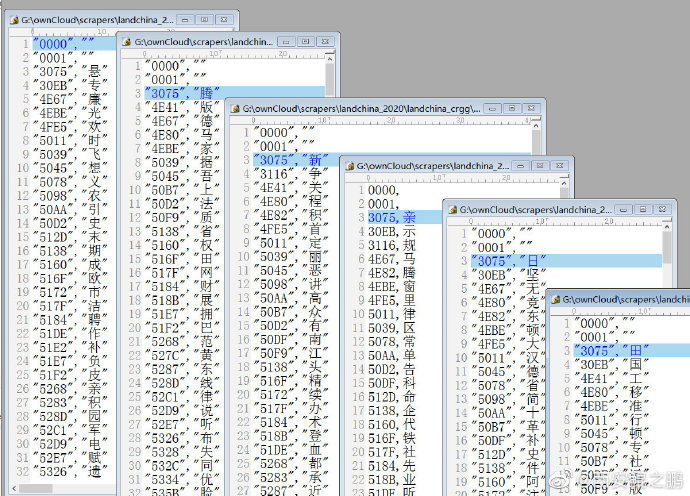Click row "5184", "财"
690x496 pixels.
click(182, 287)
